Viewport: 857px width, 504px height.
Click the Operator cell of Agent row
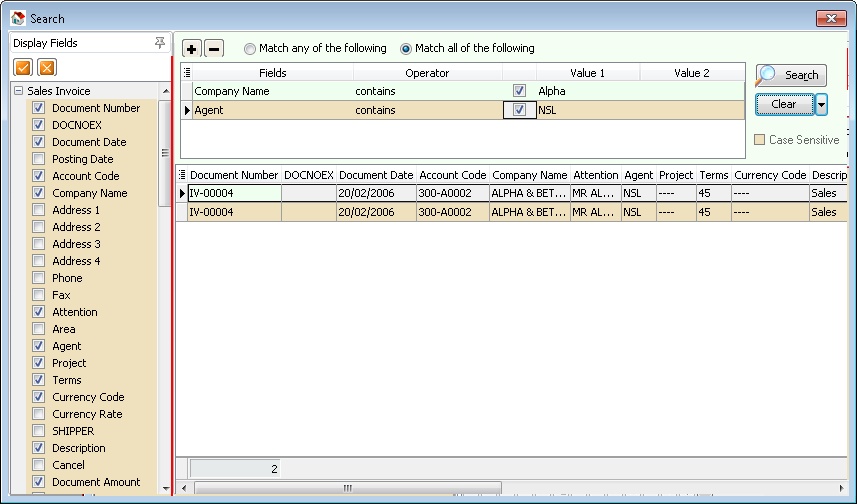click(x=427, y=110)
